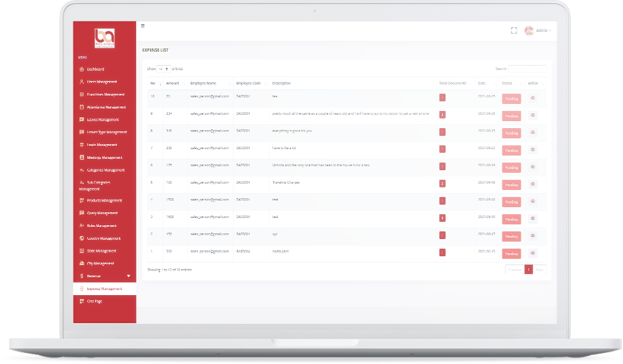Screen dimensions: 623x364
Task: Click the documents count badge in row No 3
Action: [442, 218]
